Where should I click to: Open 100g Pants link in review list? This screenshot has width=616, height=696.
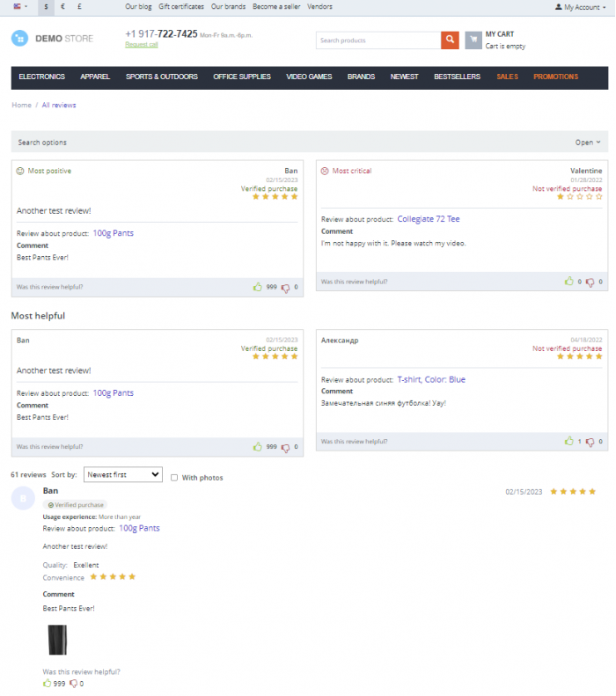[x=139, y=528]
